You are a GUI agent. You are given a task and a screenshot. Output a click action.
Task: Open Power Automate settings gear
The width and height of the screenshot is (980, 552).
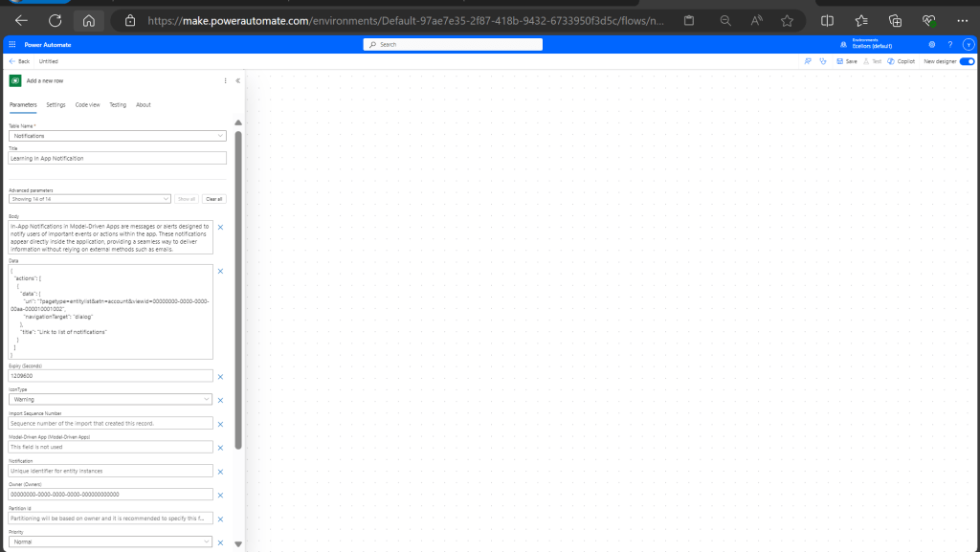[932, 44]
